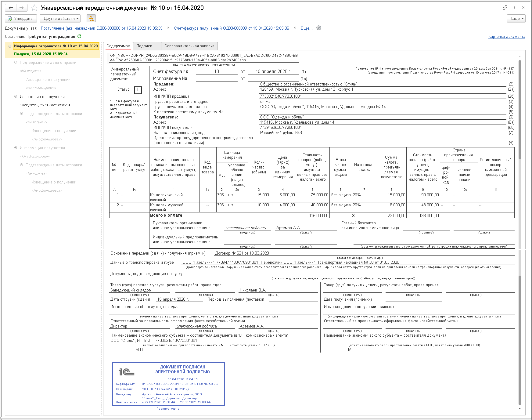The width and height of the screenshot is (532, 420).
Task: Click the Еще... link for accounting documents
Action: point(307,28)
